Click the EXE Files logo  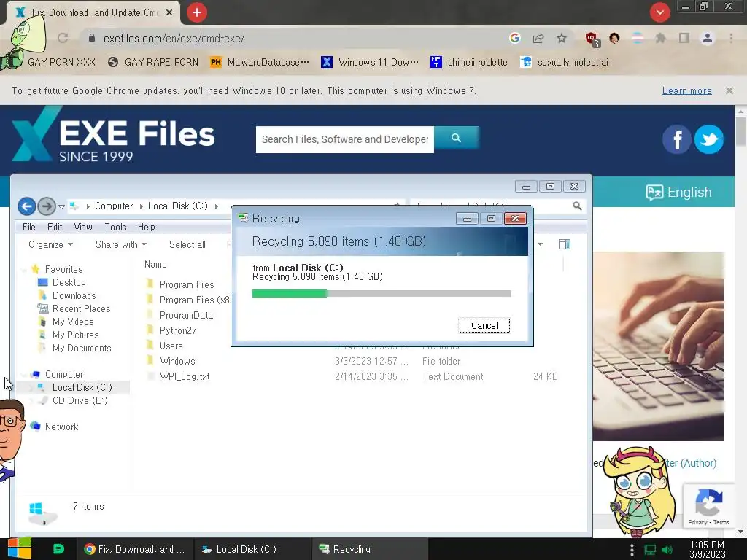(x=113, y=135)
